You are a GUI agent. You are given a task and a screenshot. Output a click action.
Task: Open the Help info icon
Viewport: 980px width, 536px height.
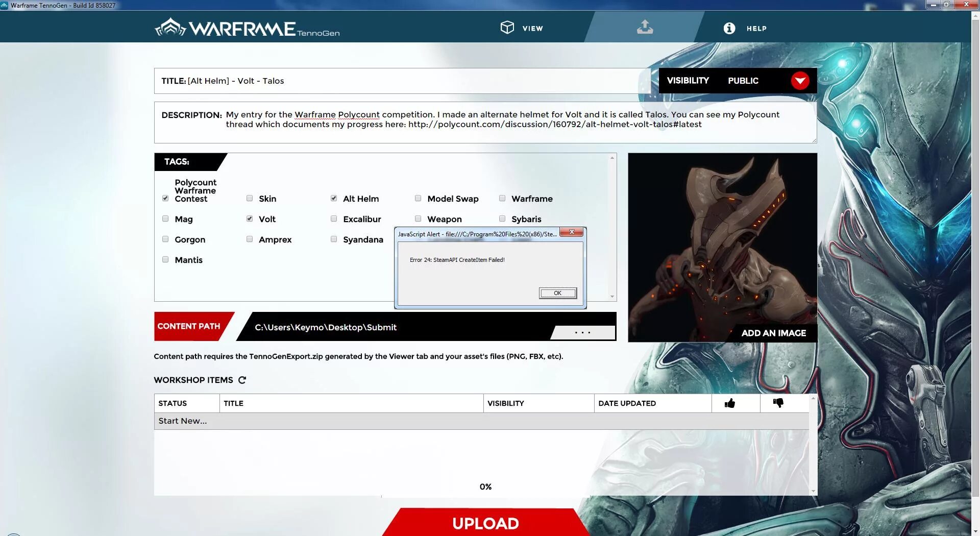(729, 28)
